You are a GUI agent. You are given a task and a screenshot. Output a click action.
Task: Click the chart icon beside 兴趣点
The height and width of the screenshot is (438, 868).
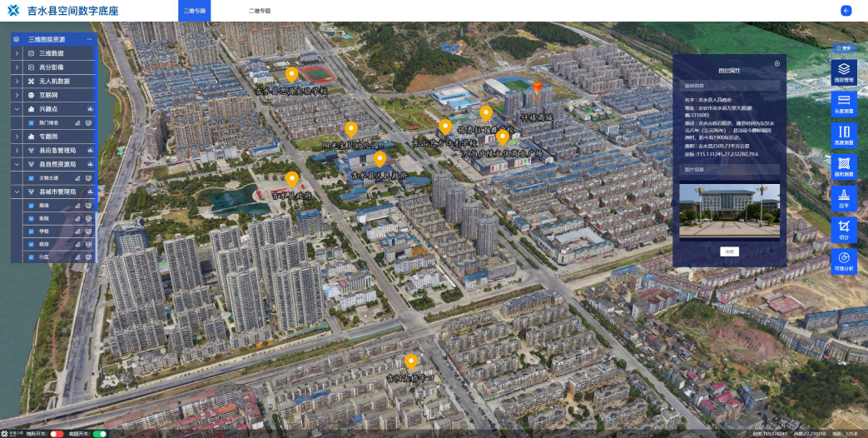[x=90, y=109]
